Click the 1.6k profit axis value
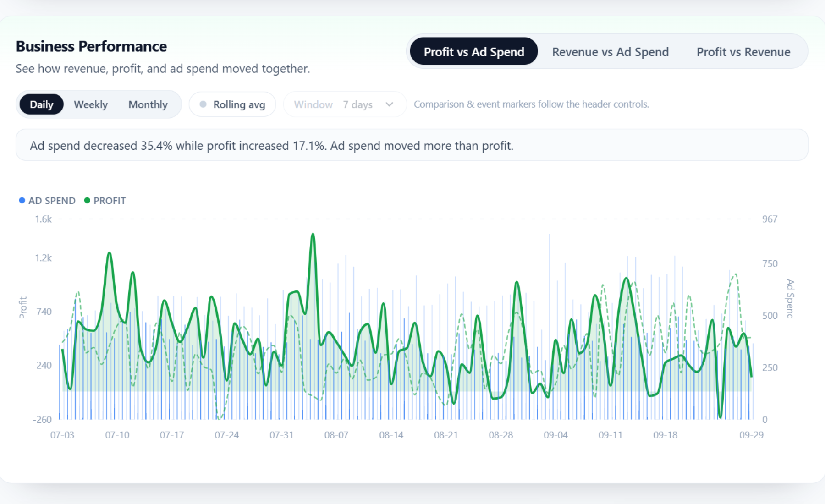This screenshot has width=825, height=504. point(44,219)
